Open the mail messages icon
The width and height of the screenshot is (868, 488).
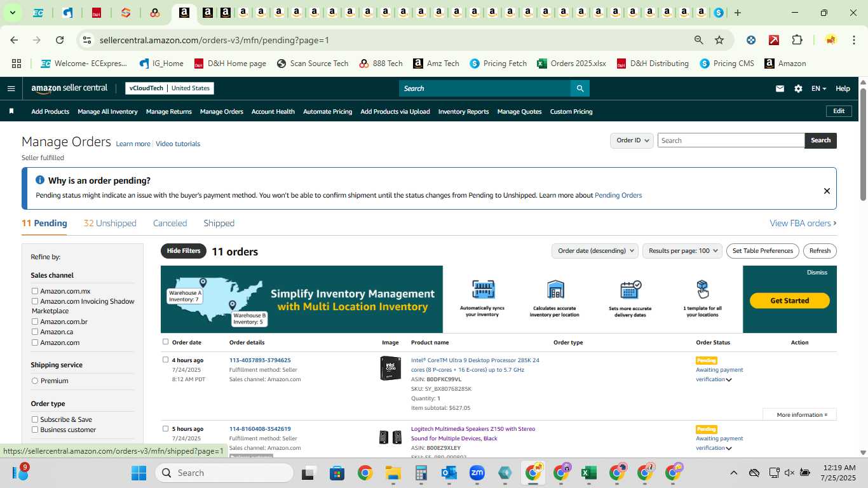tap(780, 89)
